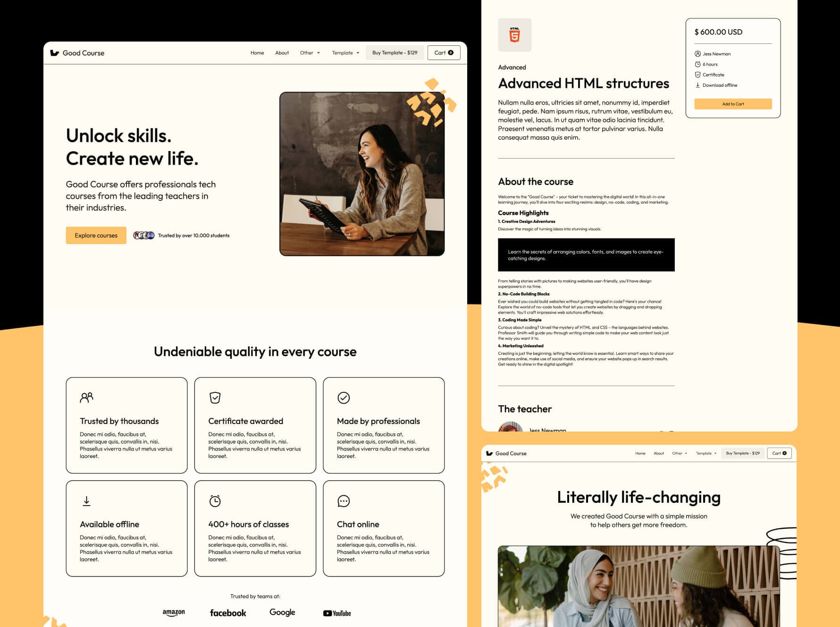This screenshot has width=840, height=627.
Task: Click the Good Course logo in the Literally life-changing page
Action: coord(506,453)
